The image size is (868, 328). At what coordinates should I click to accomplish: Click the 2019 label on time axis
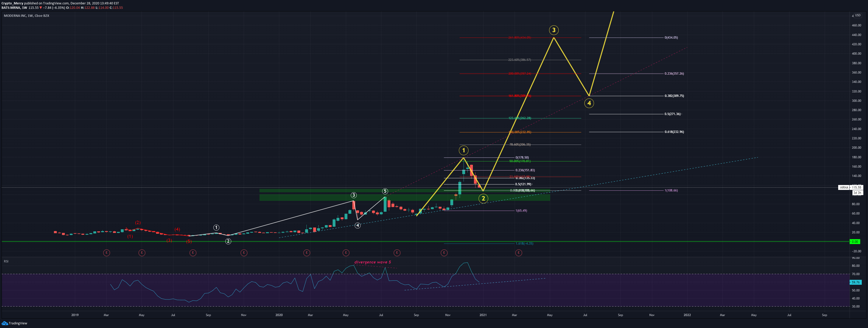pyautogui.click(x=75, y=315)
